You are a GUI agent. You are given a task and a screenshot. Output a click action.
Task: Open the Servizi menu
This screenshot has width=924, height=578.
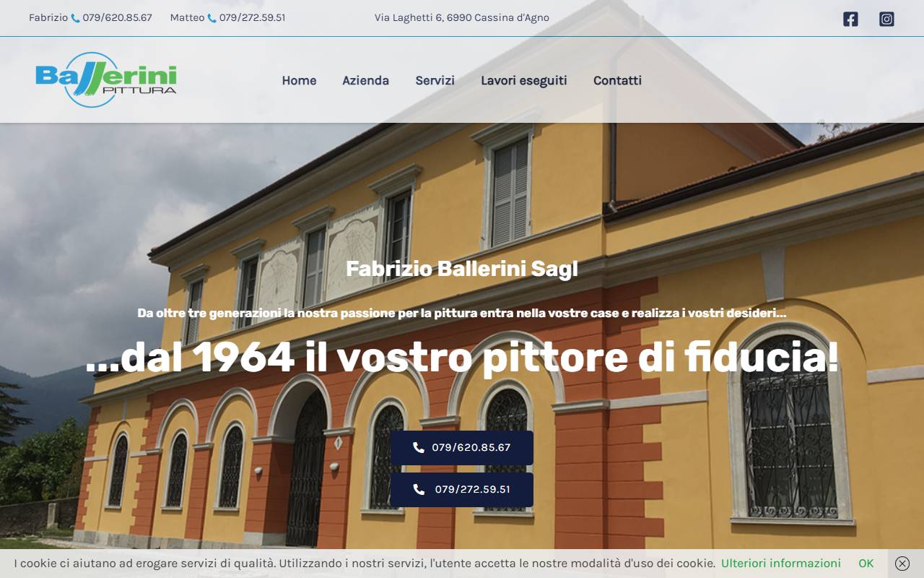click(435, 80)
